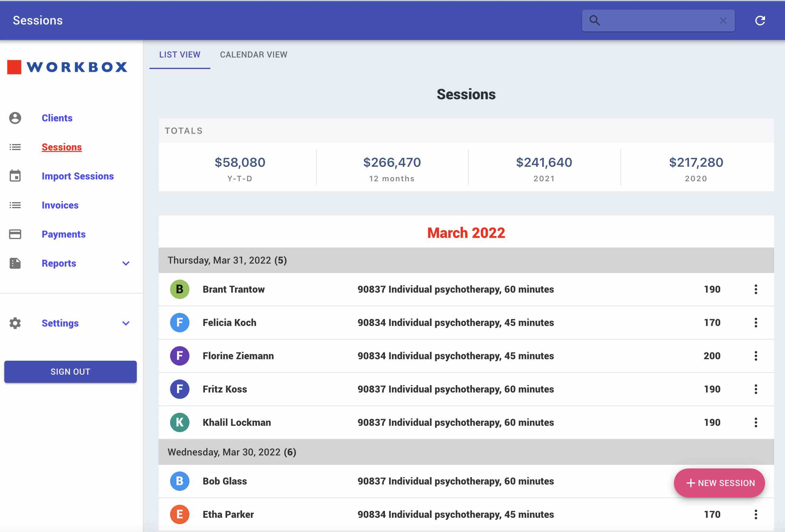This screenshot has height=532, width=785.
Task: Expand the Reports section chevron
Action: click(126, 264)
